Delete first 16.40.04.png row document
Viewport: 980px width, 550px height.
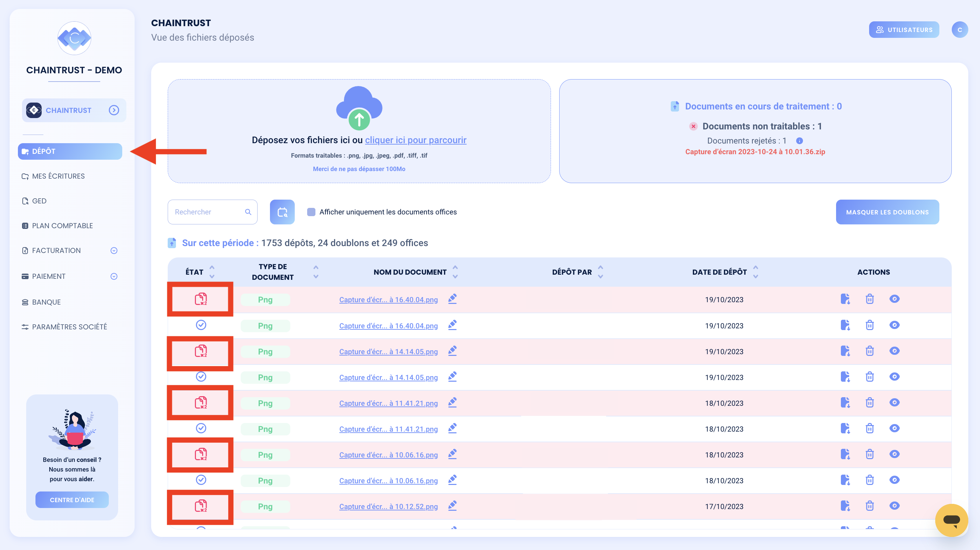[x=869, y=299]
